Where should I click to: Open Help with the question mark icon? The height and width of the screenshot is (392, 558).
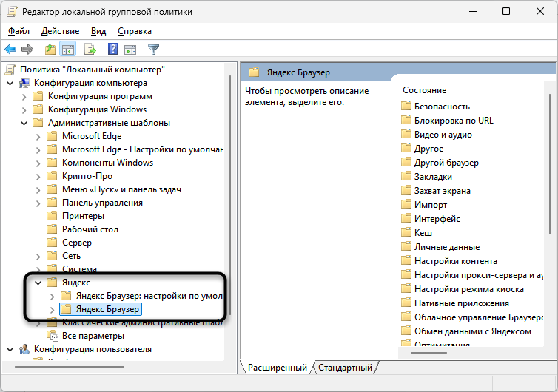[x=112, y=49]
